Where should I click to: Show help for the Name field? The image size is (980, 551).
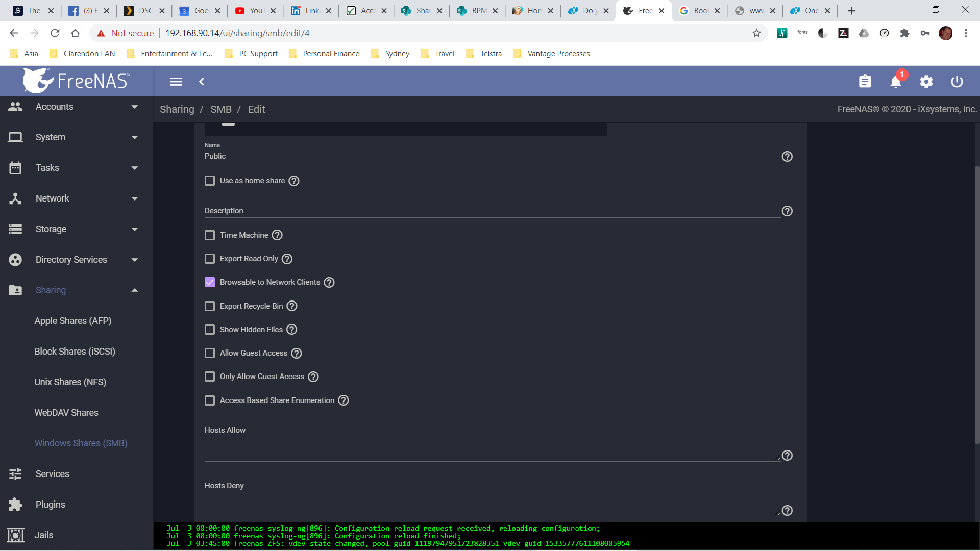point(787,157)
